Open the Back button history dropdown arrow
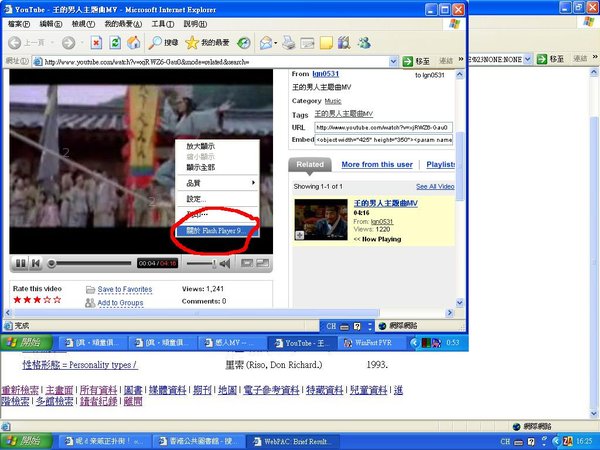Image resolution: width=600 pixels, height=450 pixels. coord(53,43)
